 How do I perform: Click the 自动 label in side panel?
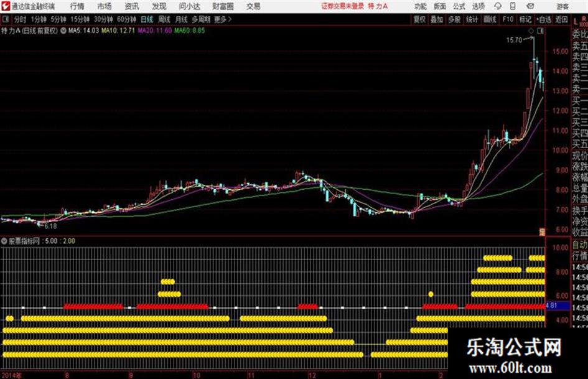click(x=580, y=245)
